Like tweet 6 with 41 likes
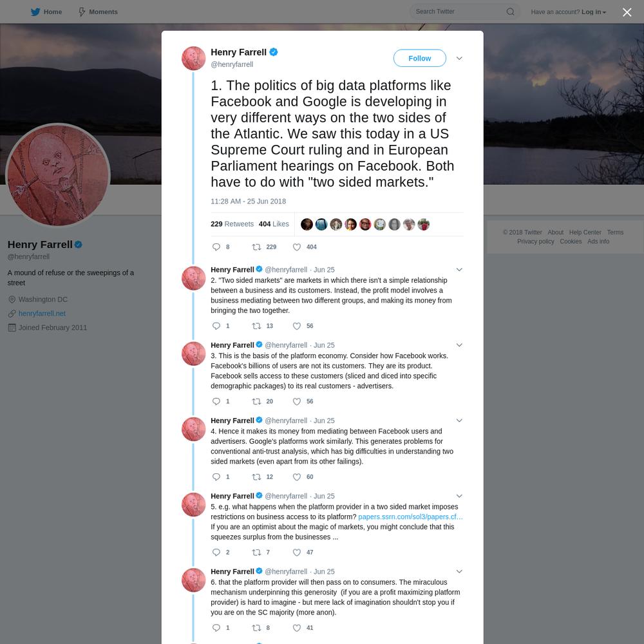 296,628
